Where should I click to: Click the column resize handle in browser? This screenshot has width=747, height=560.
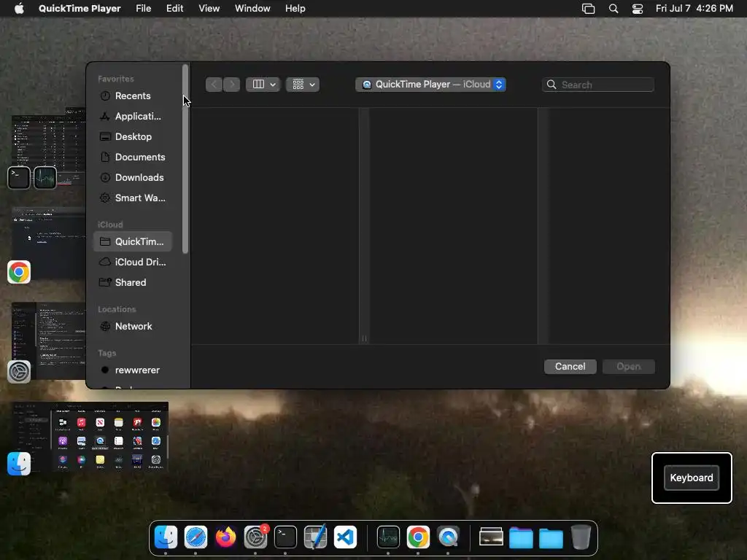pyautogui.click(x=364, y=338)
